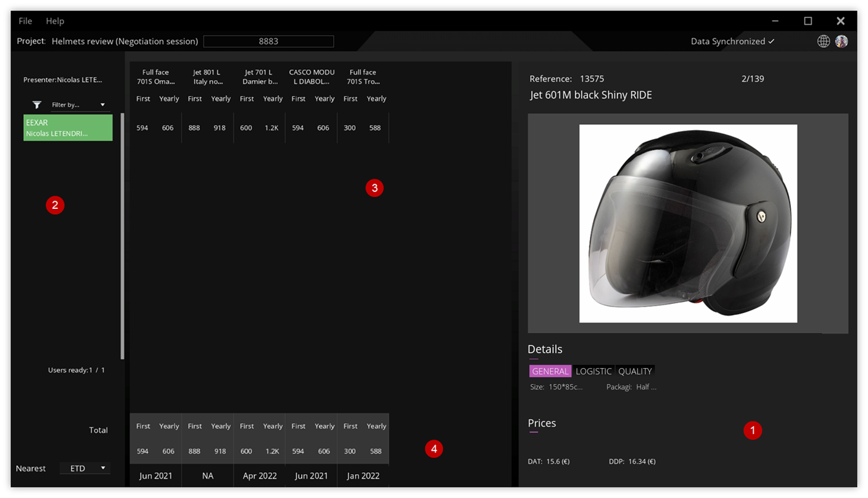Click the 888 first quantity cell in top row

point(194,128)
